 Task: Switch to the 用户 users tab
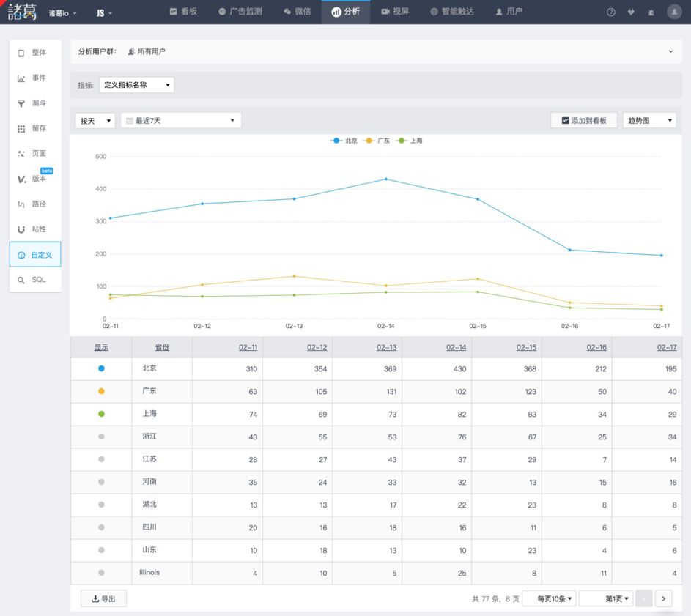click(509, 12)
